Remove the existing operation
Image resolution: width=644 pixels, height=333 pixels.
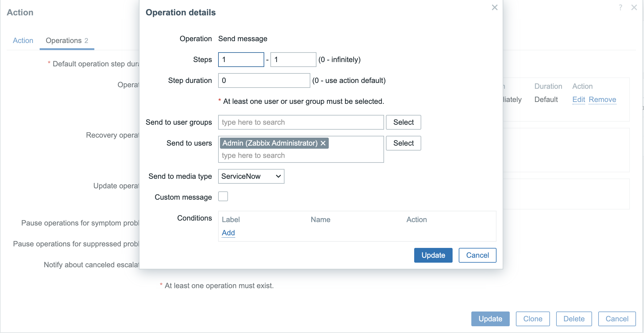602,100
